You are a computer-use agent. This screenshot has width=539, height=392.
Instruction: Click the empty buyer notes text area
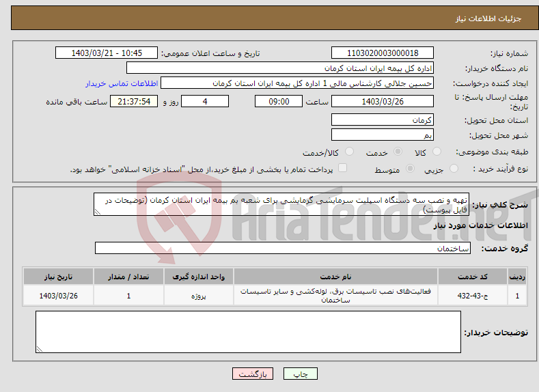click(x=248, y=332)
